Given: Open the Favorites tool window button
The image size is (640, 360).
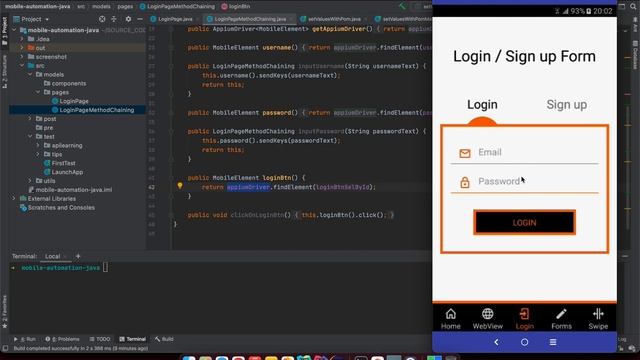Looking at the screenshot, I should pyautogui.click(x=4, y=312).
